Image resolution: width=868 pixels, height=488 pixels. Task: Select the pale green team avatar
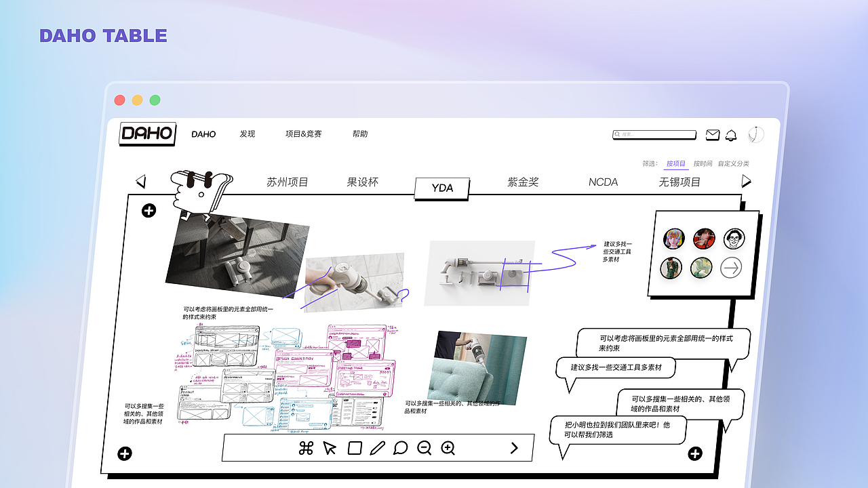[701, 268]
